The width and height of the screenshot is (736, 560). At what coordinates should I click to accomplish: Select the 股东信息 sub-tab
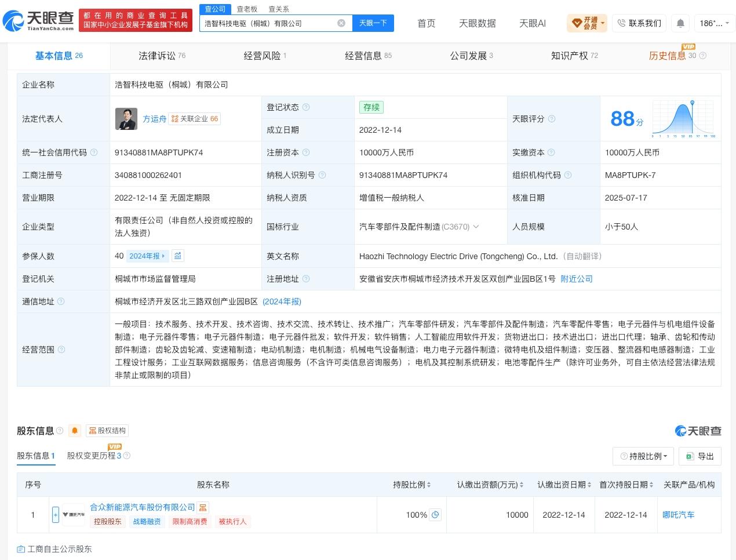coord(36,456)
